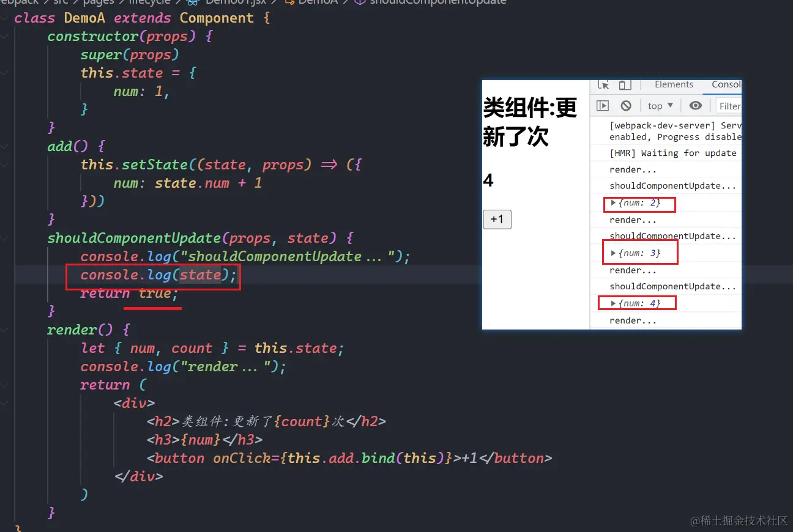This screenshot has width=793, height=532.
Task: Click the '类组件:更新了次' page heading
Action: 530,122
